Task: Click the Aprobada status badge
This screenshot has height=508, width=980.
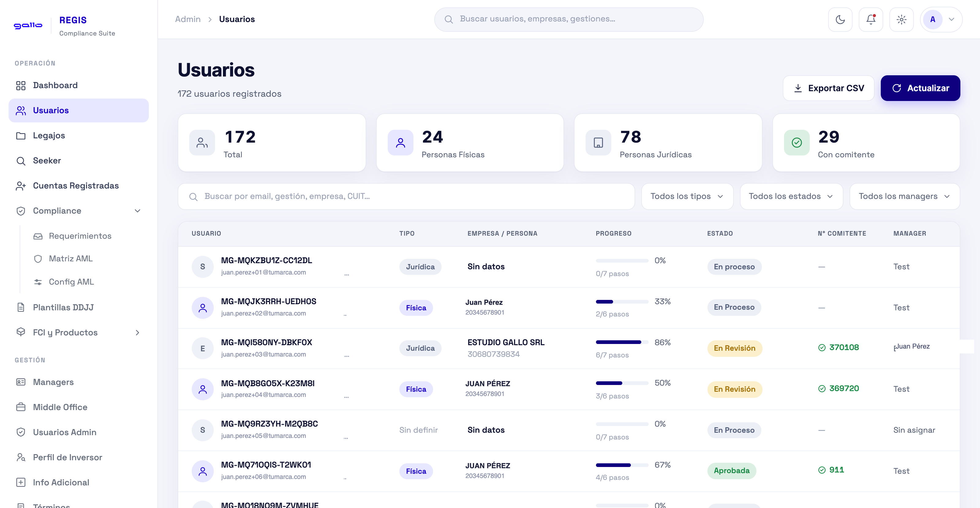Action: [x=731, y=471]
